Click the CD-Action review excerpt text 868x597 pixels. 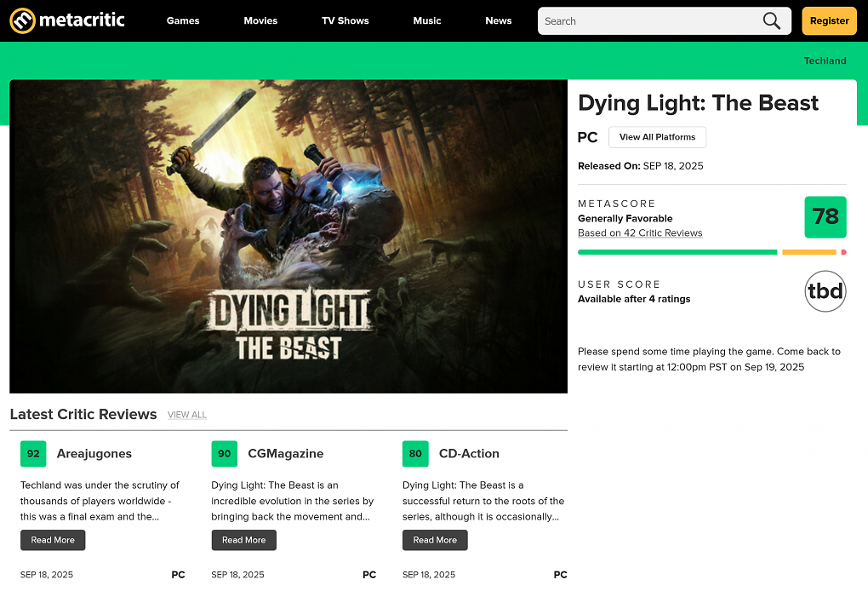pos(483,501)
